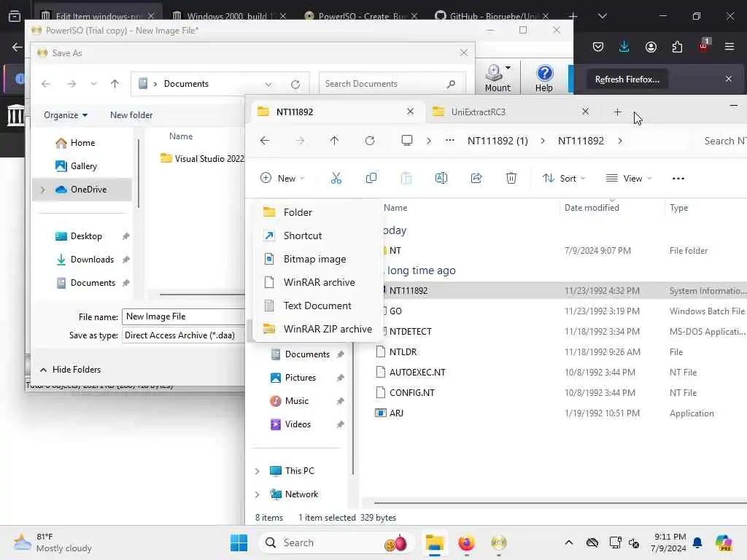747x560 pixels.
Task: Click NT111892 (1) breadcrumb in address bar
Action: point(498,141)
